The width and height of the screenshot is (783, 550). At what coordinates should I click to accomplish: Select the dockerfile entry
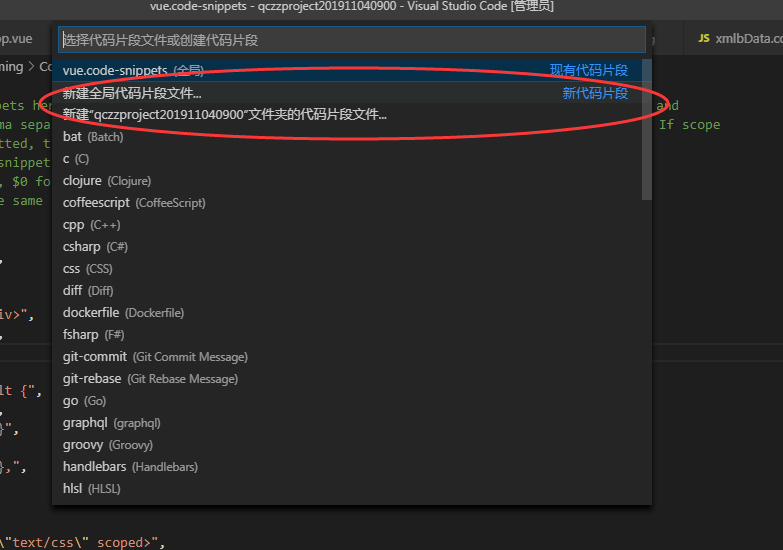point(347,313)
